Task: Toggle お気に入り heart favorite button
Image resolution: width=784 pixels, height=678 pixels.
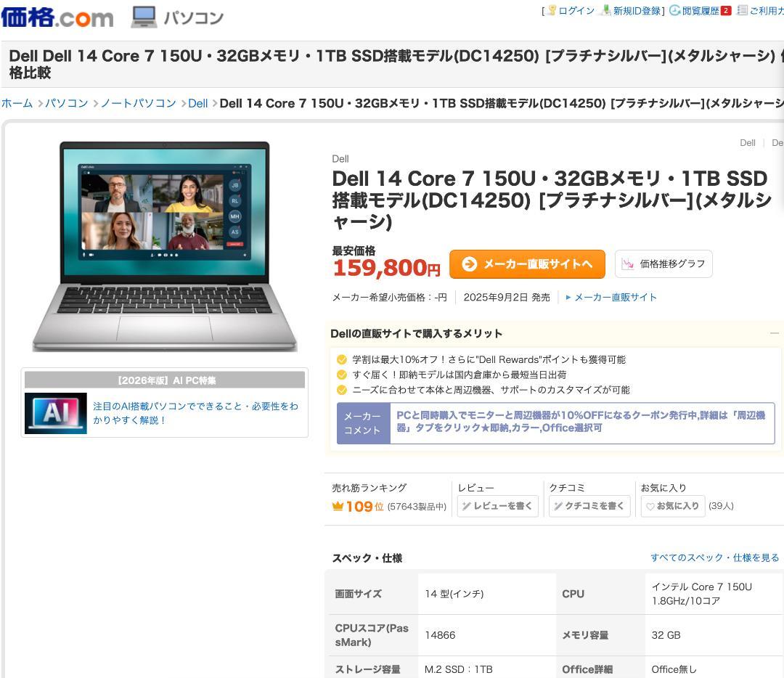Action: [673, 506]
